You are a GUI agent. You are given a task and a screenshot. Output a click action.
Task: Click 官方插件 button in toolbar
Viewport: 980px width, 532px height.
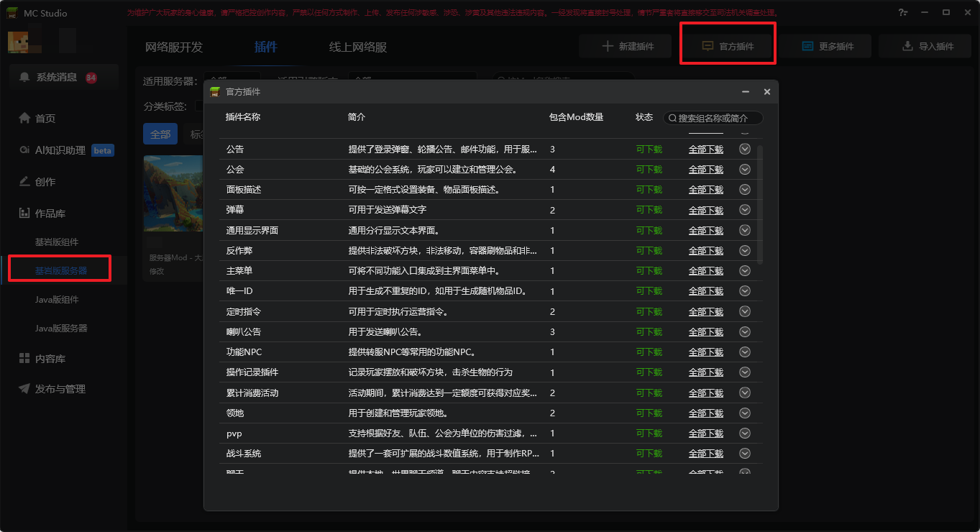click(x=728, y=46)
